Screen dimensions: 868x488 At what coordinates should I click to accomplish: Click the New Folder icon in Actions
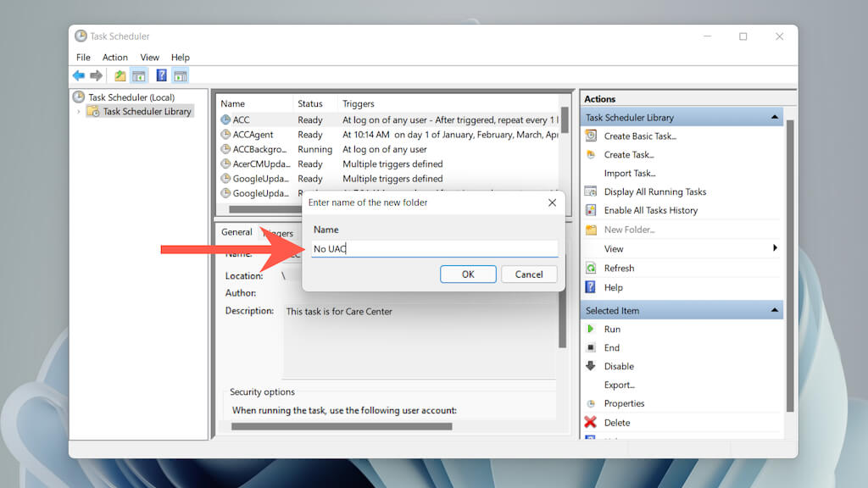pos(591,229)
